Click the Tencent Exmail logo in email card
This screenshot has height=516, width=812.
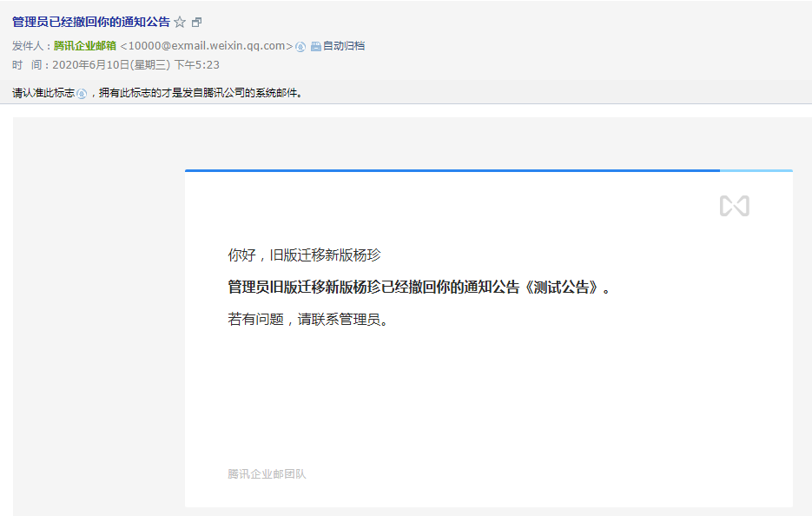coord(734,206)
